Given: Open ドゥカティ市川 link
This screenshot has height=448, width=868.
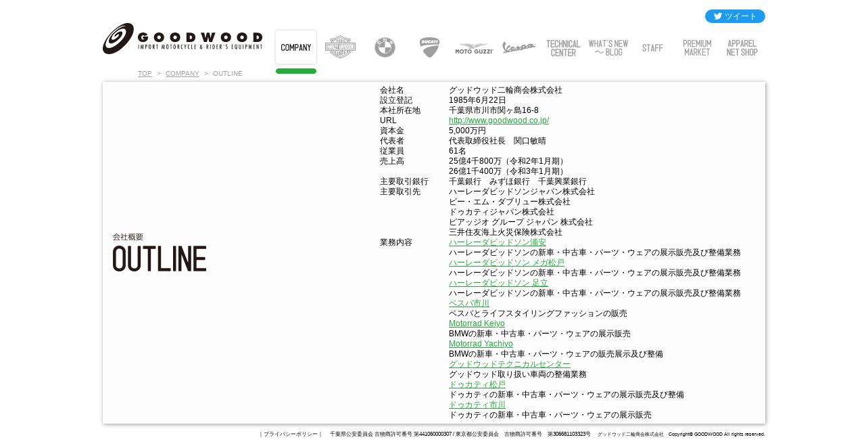Looking at the screenshot, I should [477, 405].
